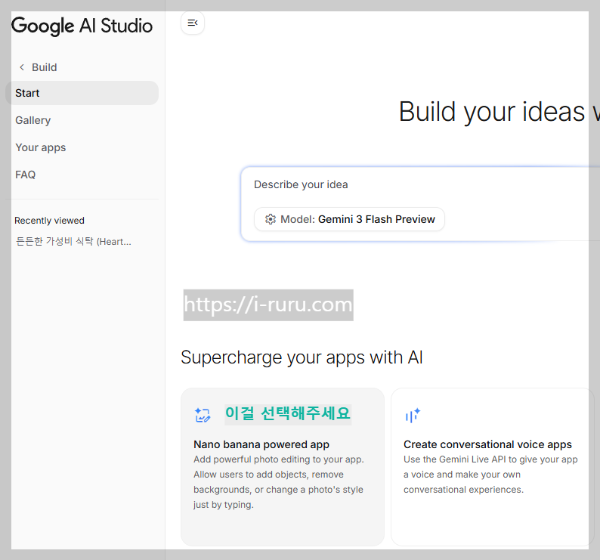600x560 pixels.
Task: Select the Start menu item
Action: click(82, 93)
